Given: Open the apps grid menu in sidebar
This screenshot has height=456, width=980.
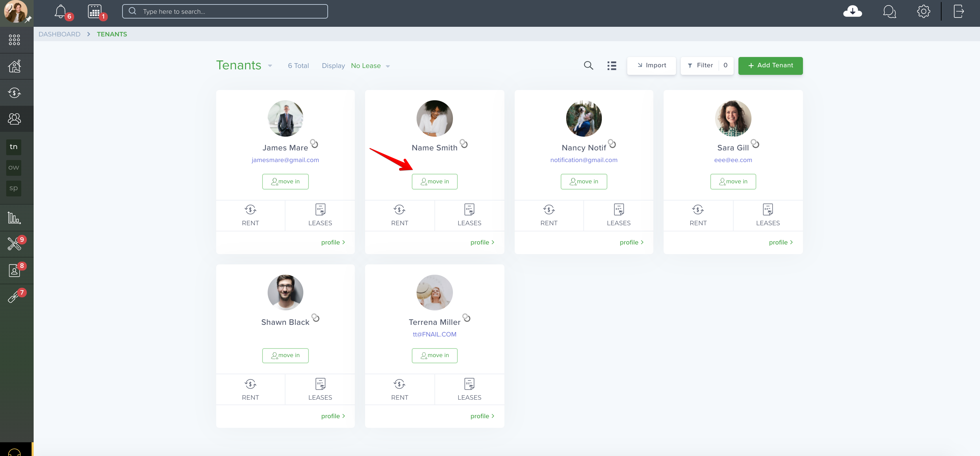Looking at the screenshot, I should [14, 39].
